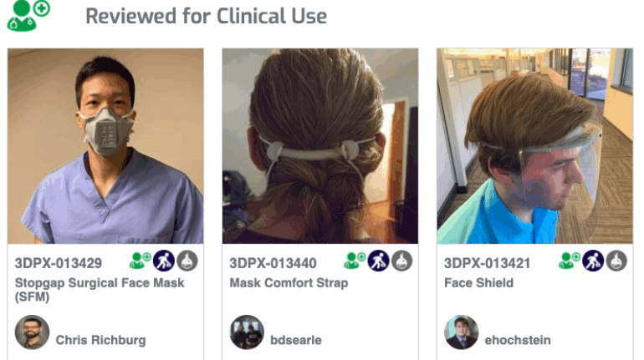Screen dimensions: 644x360
Task: Click navy community badge on Mask Comfort Strap card
Action: click(378, 261)
